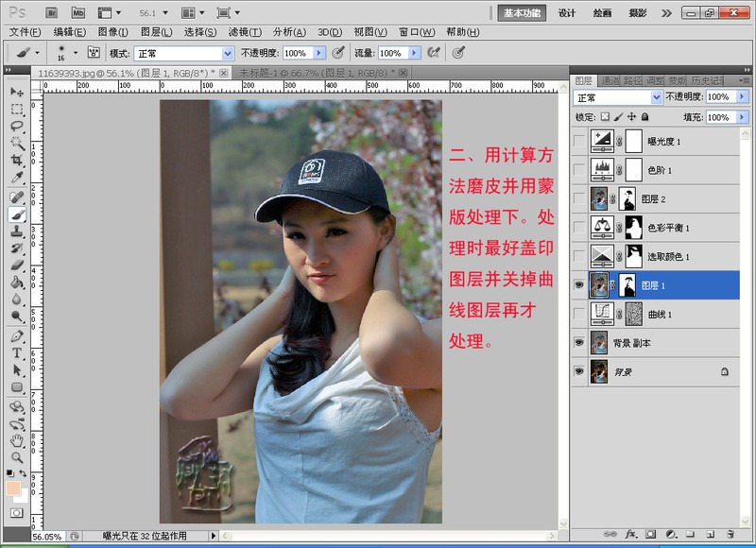Select the Eraser tool

pyautogui.click(x=17, y=265)
